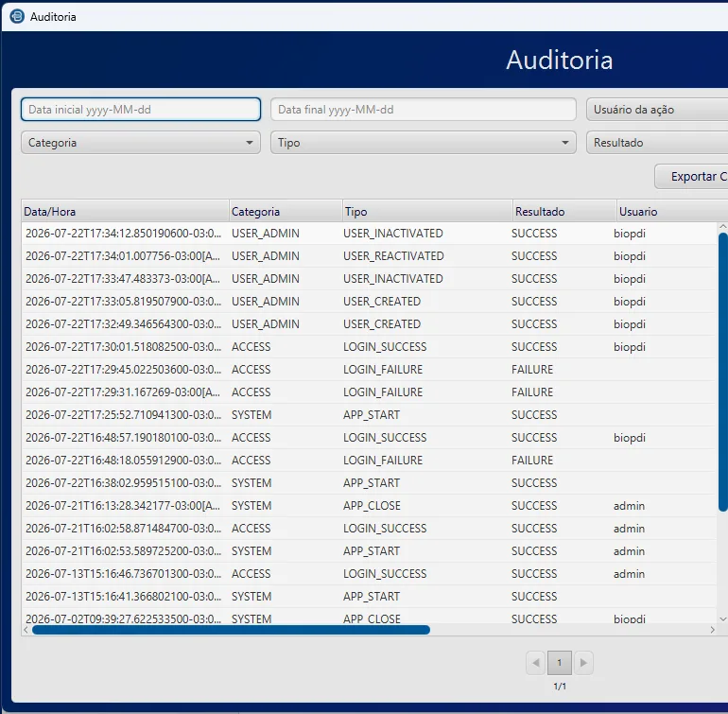Select LOGIN_FAILURE row at 17:29:45
The width and height of the screenshot is (728, 714).
368,370
